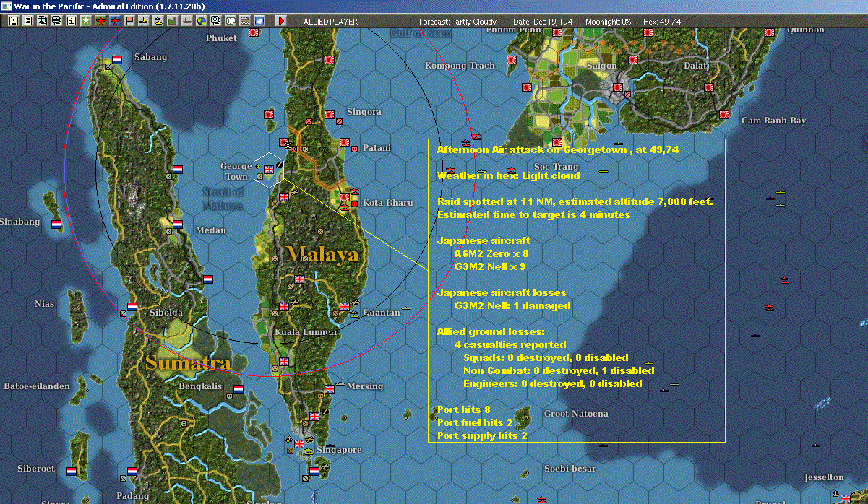Image resolution: width=868 pixels, height=504 pixels.
Task: Select the British flag at Jesselton
Action: pos(845,498)
